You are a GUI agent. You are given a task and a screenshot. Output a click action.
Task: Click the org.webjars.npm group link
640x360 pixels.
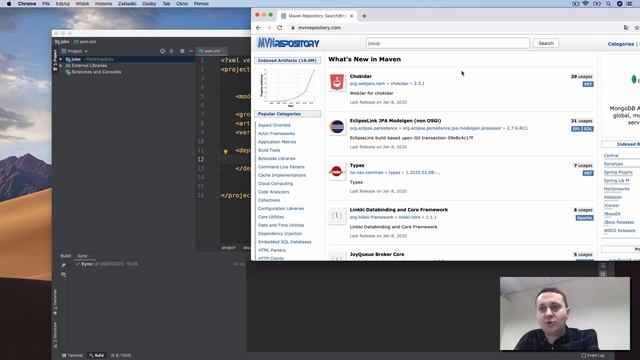point(367,84)
